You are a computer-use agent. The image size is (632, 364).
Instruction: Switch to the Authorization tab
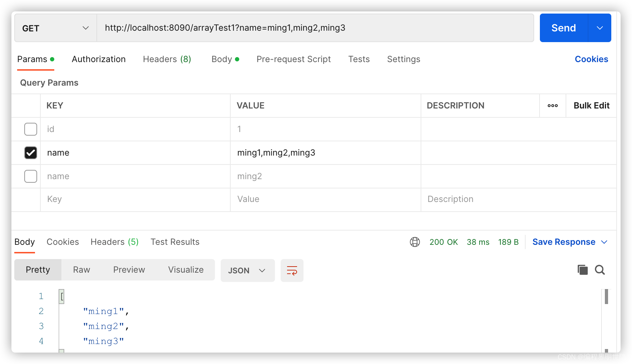click(x=99, y=59)
